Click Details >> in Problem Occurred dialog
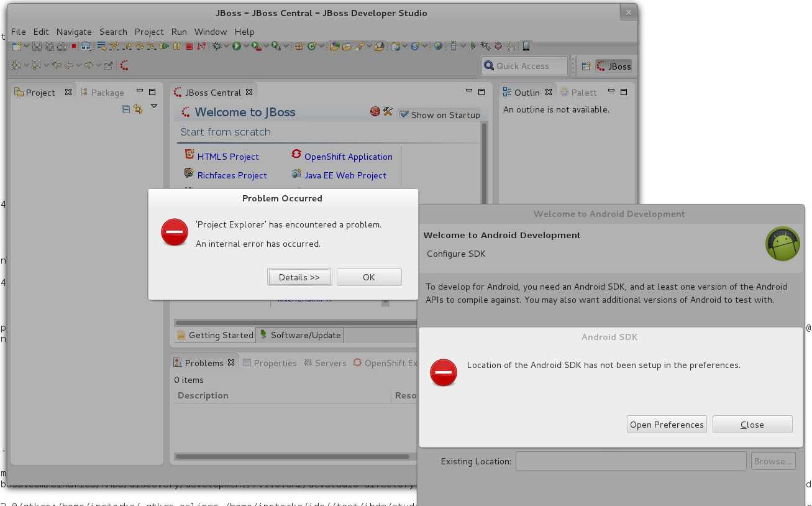This screenshot has height=506, width=812. tap(299, 277)
